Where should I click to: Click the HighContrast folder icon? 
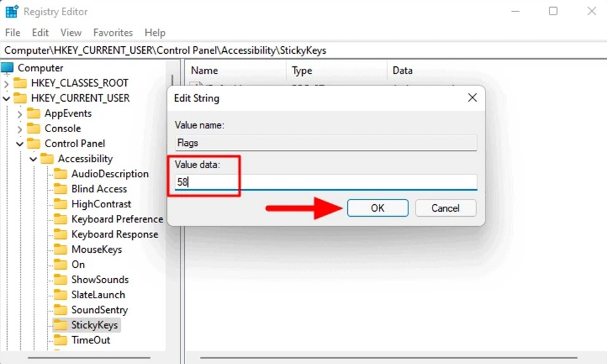pyautogui.click(x=61, y=204)
